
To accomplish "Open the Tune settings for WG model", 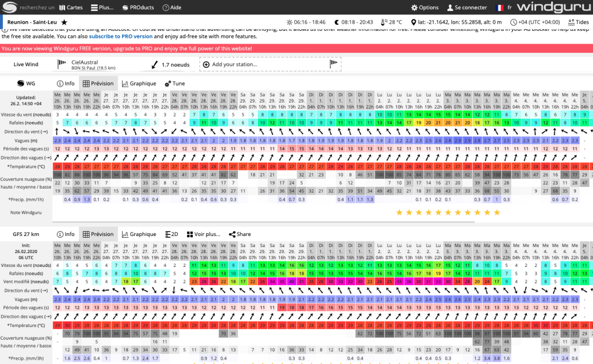I will (x=174, y=84).
